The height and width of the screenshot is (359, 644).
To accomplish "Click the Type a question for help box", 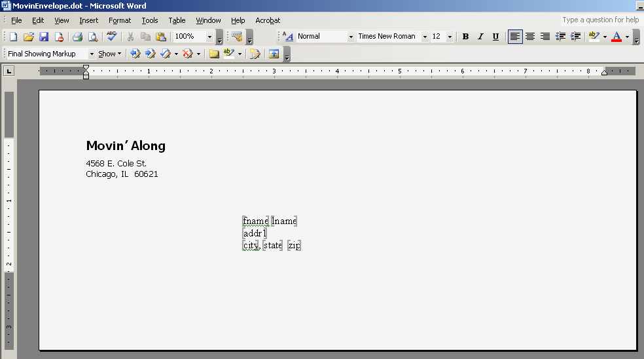I will coord(600,20).
